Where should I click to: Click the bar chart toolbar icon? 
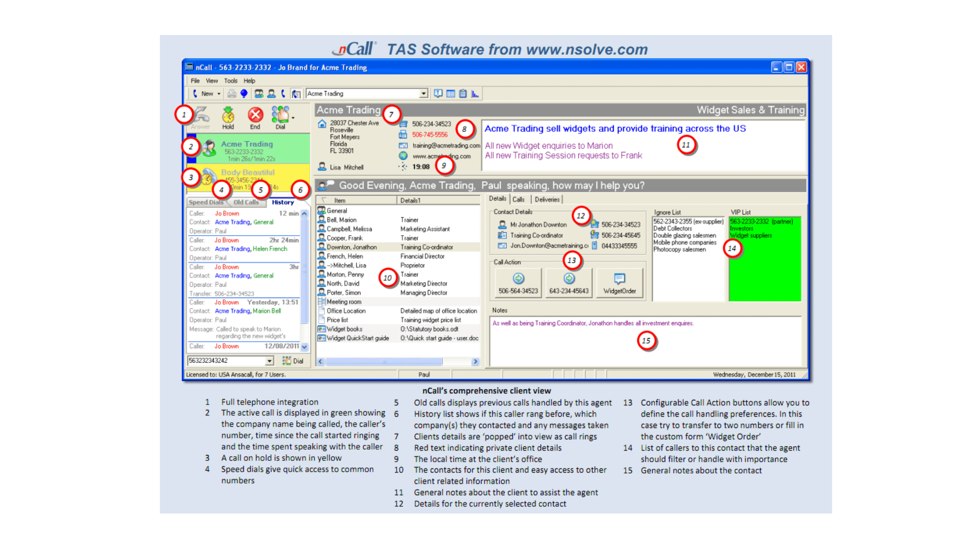(x=475, y=94)
